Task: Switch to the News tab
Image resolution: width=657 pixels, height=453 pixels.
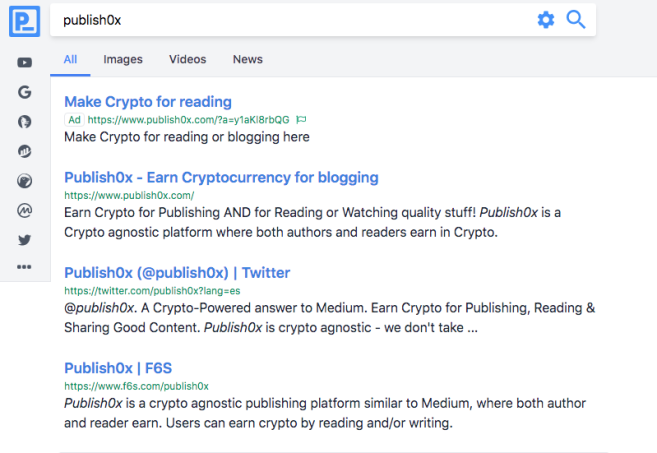Action: click(248, 60)
